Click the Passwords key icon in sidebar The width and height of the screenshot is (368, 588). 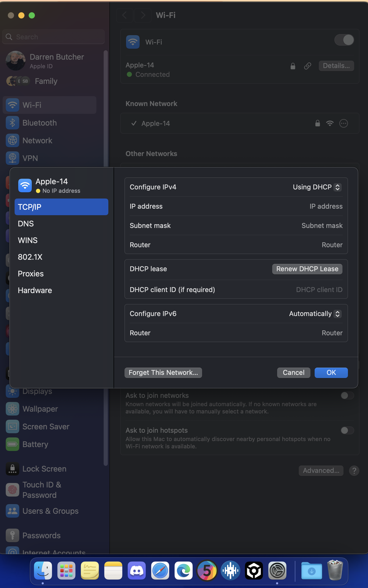13,535
